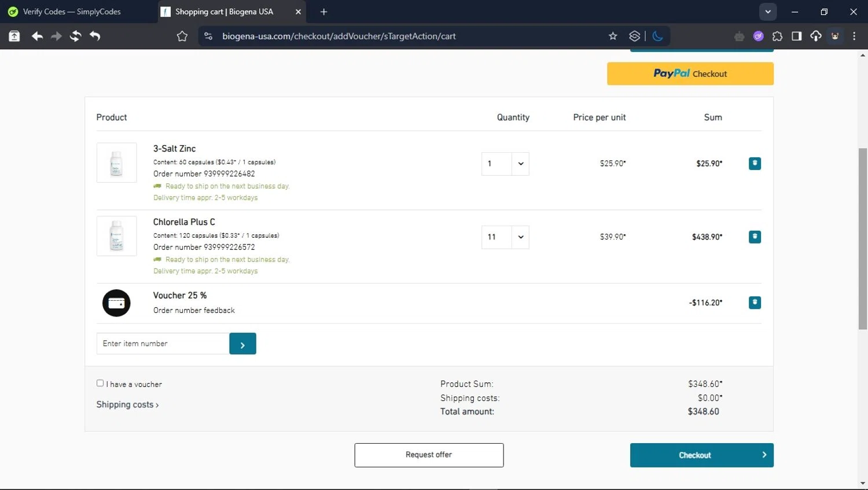Click the $39.90 unit price of Chlorella

tap(613, 237)
